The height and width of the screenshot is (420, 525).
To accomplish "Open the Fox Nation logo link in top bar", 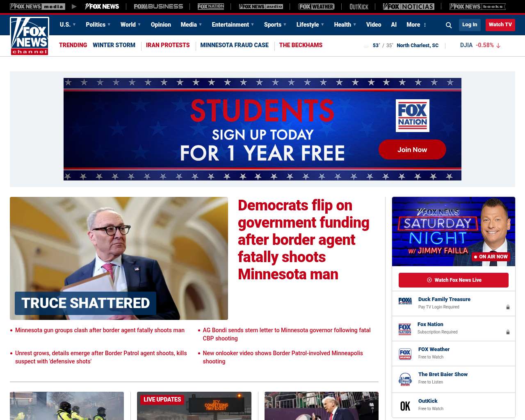I will [211, 7].
